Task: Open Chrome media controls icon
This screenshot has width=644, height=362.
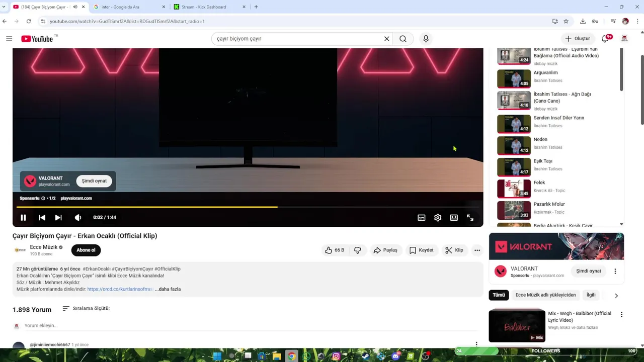Action: click(613, 21)
